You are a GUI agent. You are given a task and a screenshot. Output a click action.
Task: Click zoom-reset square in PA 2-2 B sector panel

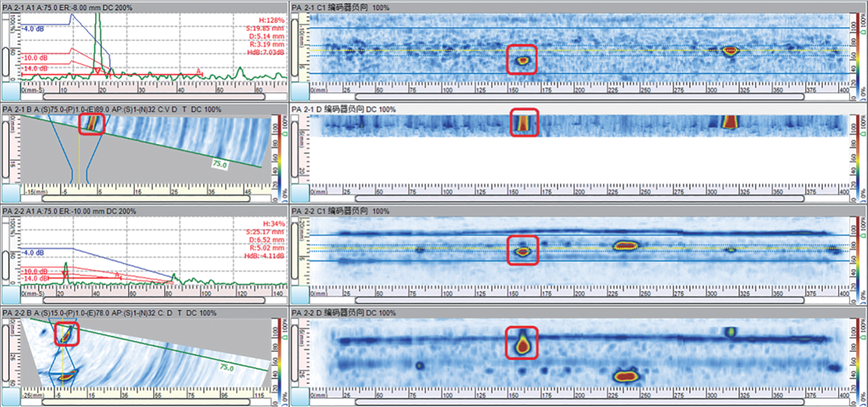pyautogui.click(x=10, y=398)
